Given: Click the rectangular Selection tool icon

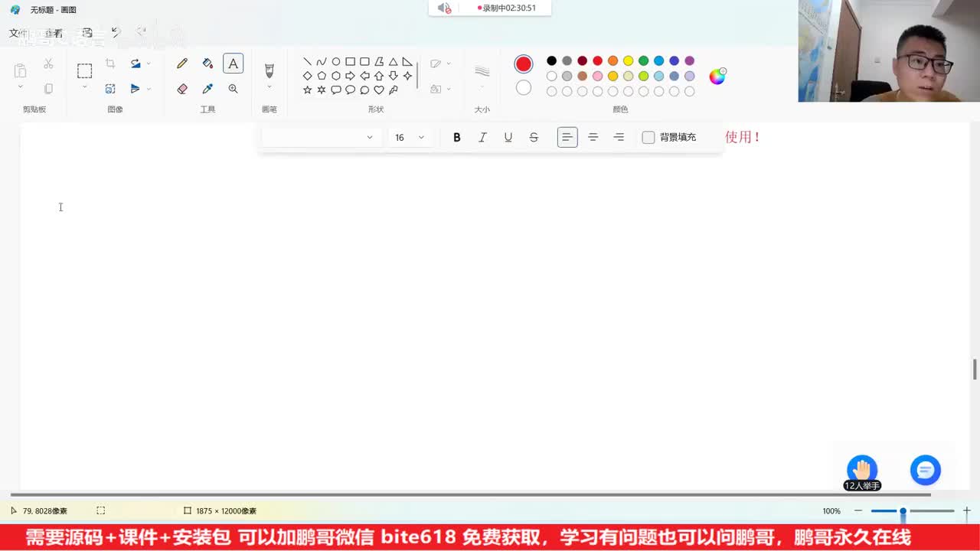Looking at the screenshot, I should pyautogui.click(x=84, y=71).
